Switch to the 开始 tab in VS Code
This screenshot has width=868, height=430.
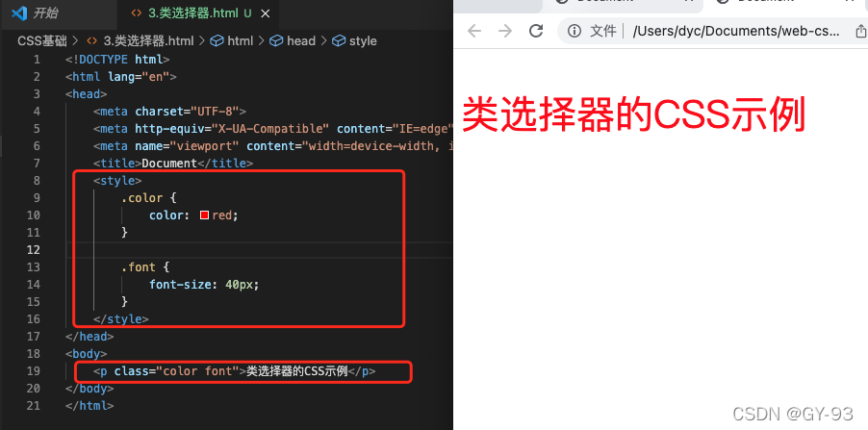[58, 13]
